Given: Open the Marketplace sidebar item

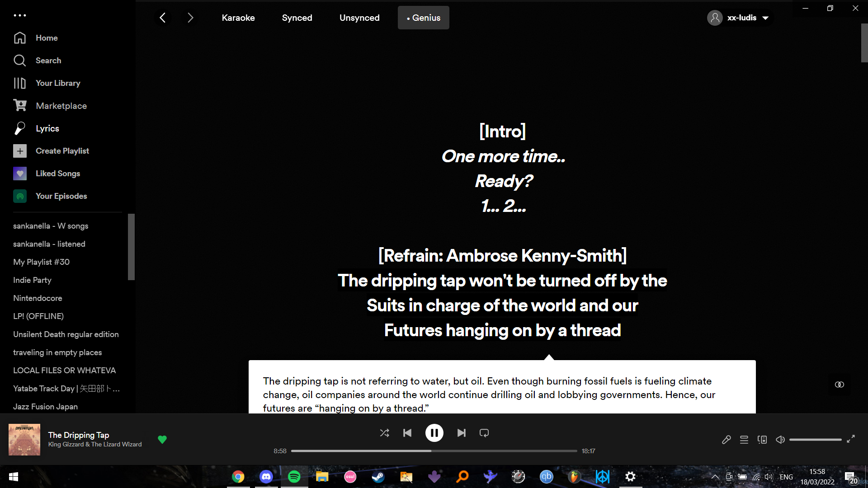Looking at the screenshot, I should (x=61, y=105).
